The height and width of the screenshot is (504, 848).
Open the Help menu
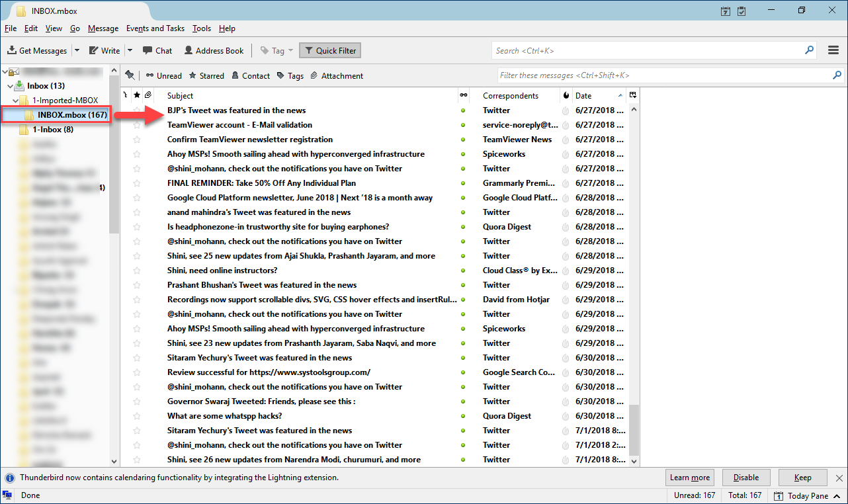tap(227, 28)
